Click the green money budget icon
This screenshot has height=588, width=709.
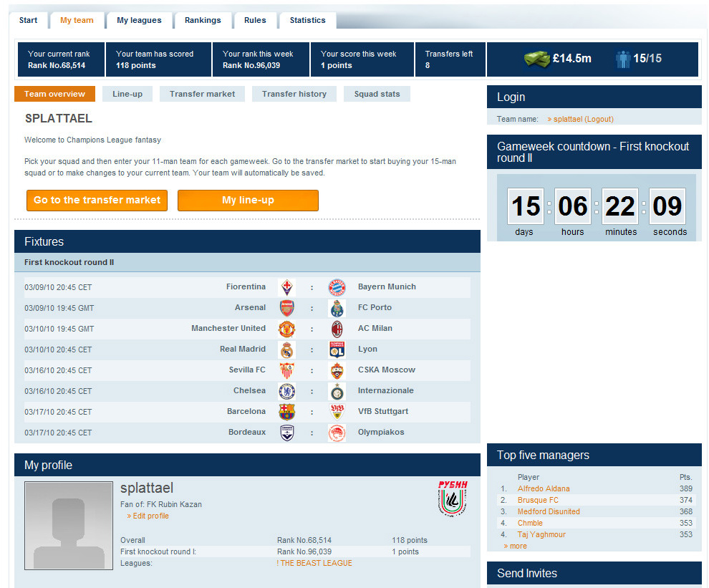(x=536, y=59)
